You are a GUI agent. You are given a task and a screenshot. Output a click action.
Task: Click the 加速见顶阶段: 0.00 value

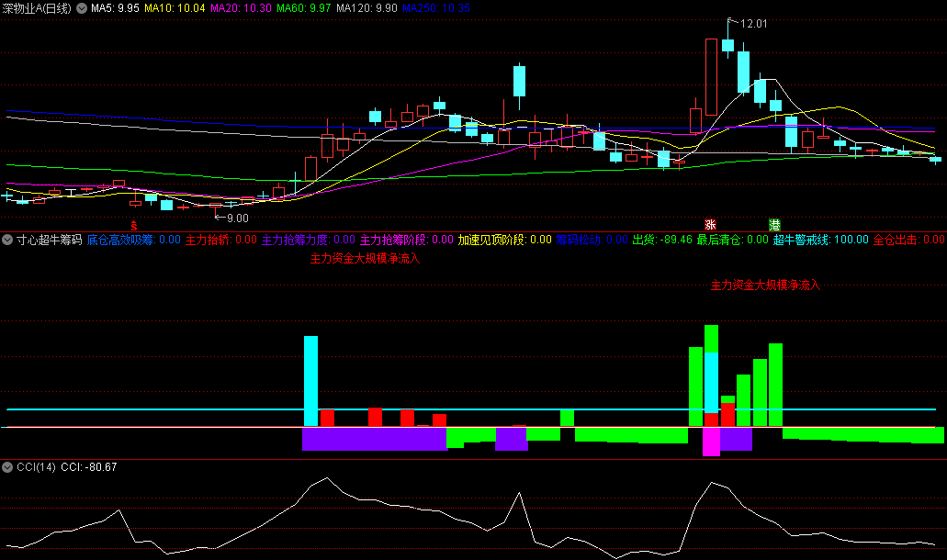[505, 241]
